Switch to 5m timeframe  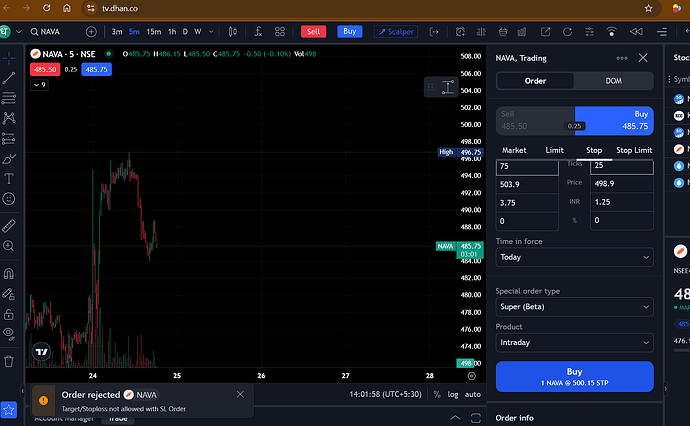[134, 32]
